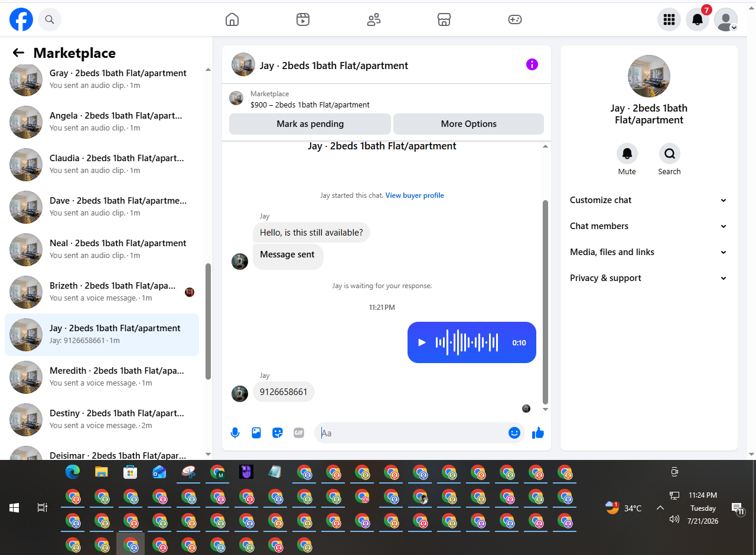This screenshot has width=756, height=555.
Task: Attach a photo using the image icon
Action: click(x=256, y=433)
